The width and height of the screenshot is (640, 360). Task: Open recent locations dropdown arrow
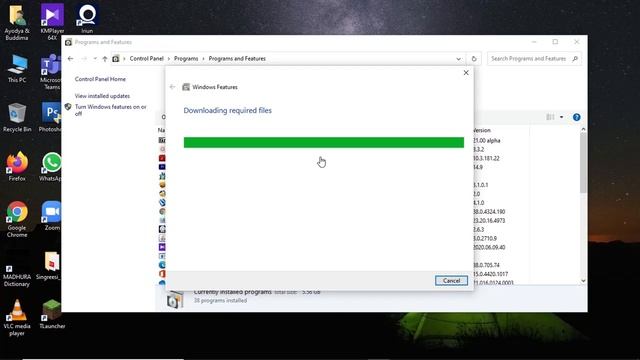95,59
